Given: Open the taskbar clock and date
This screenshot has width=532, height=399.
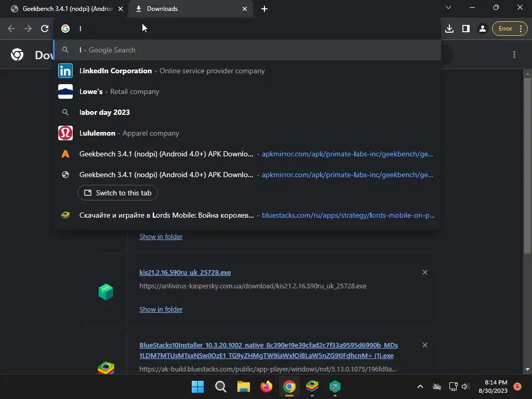Looking at the screenshot, I should (493, 387).
